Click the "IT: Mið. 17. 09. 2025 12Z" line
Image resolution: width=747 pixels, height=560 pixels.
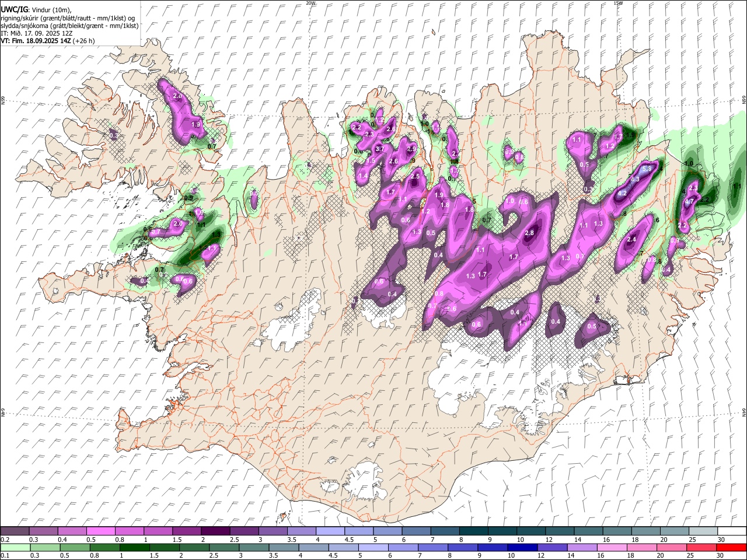pos(37,33)
